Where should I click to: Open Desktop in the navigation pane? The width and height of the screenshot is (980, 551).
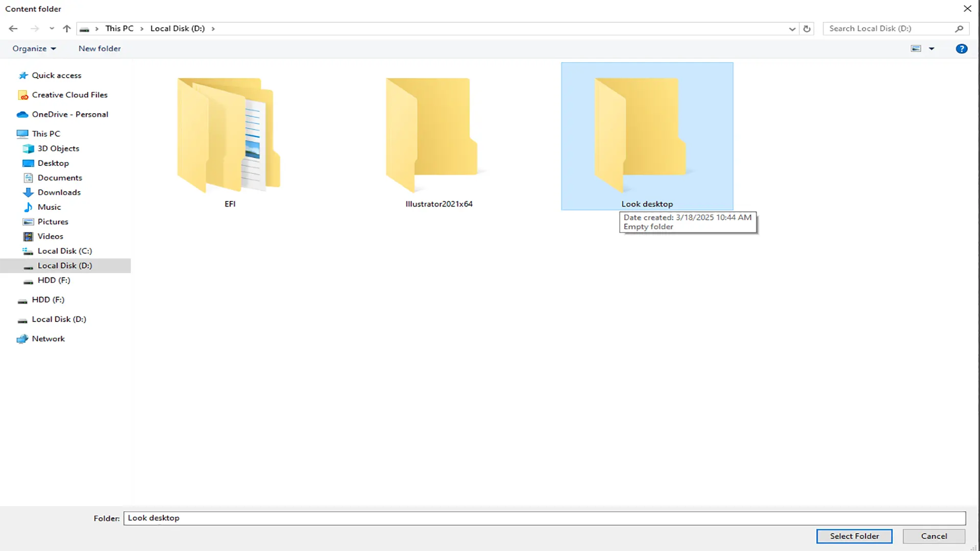53,163
